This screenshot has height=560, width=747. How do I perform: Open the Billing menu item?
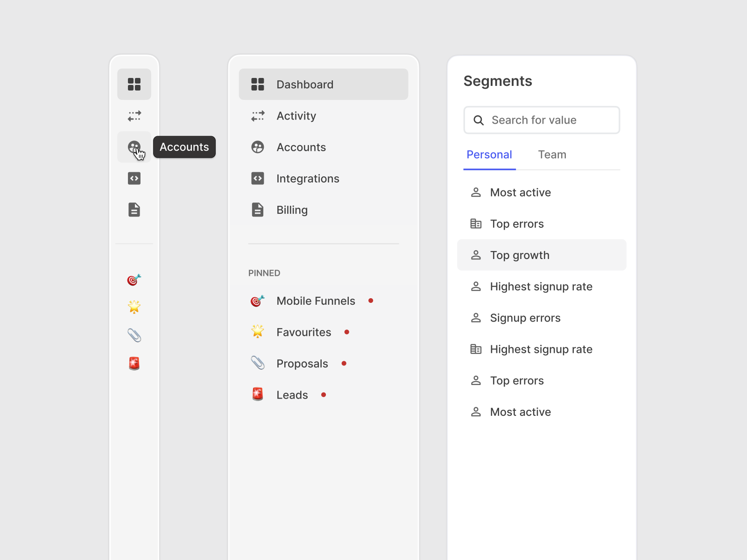click(x=292, y=210)
